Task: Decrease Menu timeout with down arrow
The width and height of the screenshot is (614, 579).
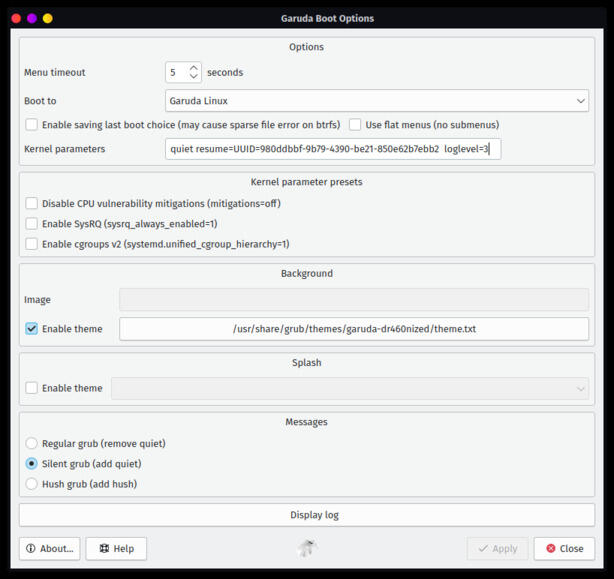Action: click(x=193, y=76)
